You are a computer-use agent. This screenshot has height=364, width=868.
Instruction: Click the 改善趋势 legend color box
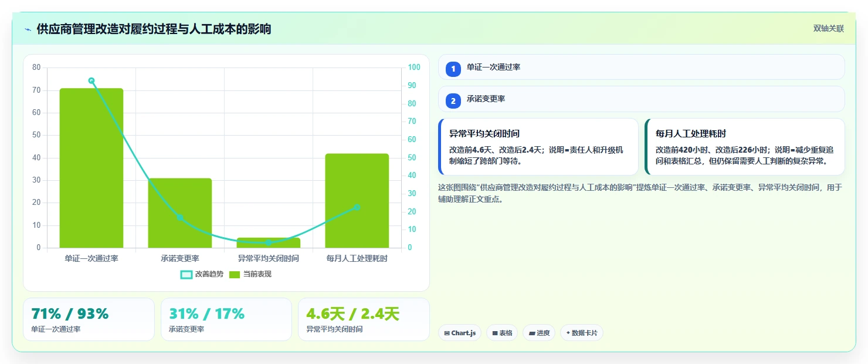click(187, 275)
